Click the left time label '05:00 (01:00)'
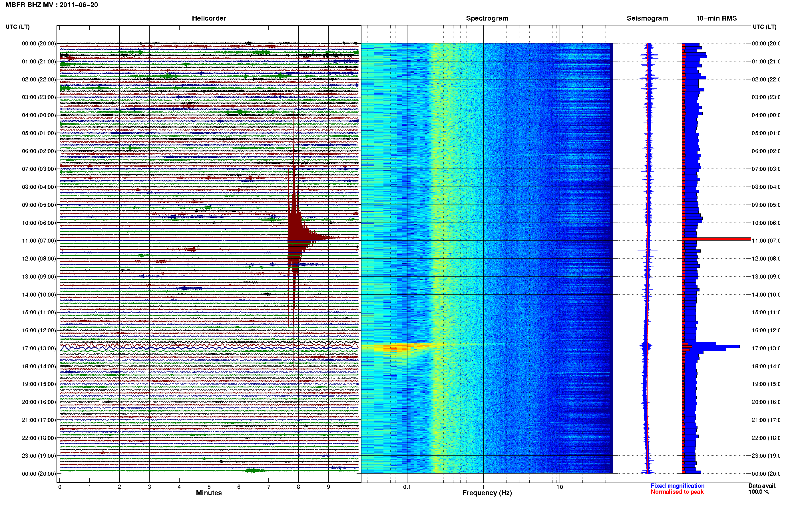This screenshot has width=812, height=508. point(39,133)
